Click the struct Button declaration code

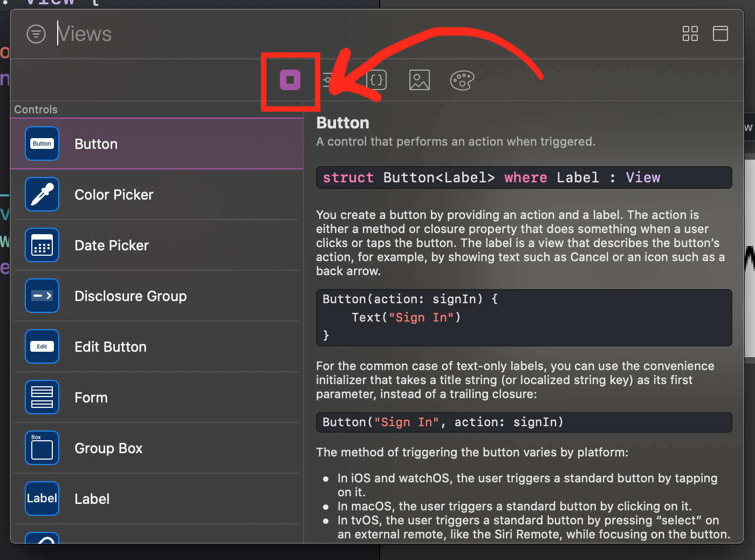click(x=524, y=177)
